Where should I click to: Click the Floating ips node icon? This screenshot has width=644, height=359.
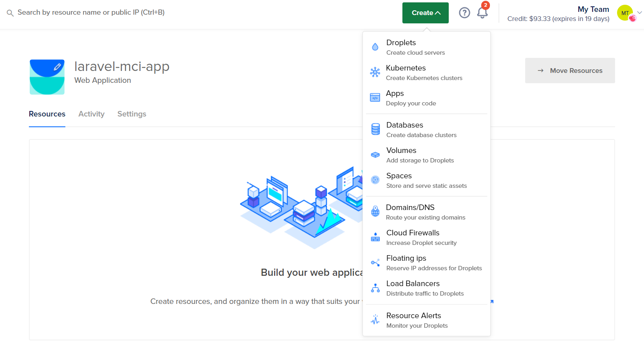(x=375, y=262)
